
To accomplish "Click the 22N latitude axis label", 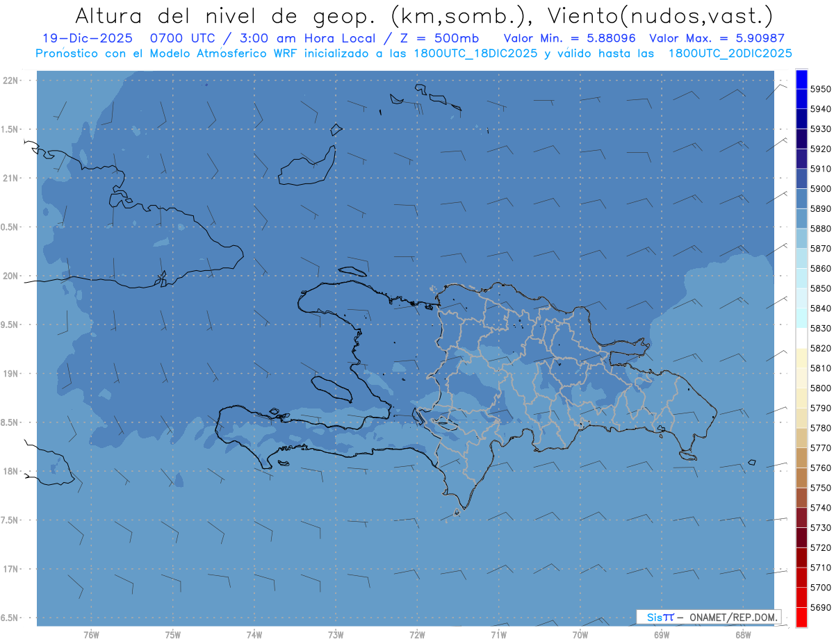I will [x=10, y=81].
